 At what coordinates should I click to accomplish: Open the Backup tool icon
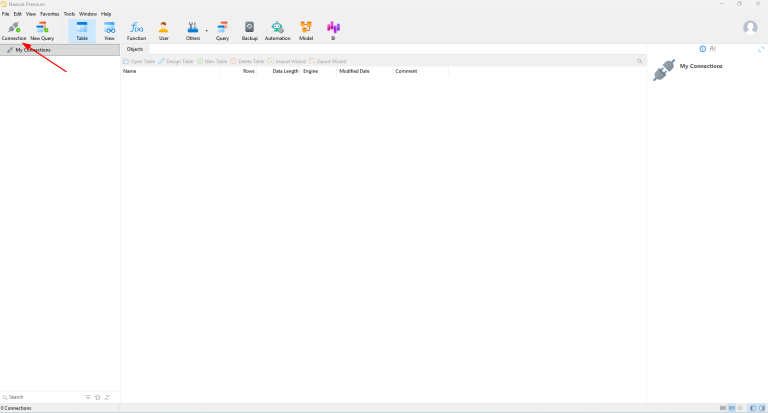pyautogui.click(x=249, y=30)
